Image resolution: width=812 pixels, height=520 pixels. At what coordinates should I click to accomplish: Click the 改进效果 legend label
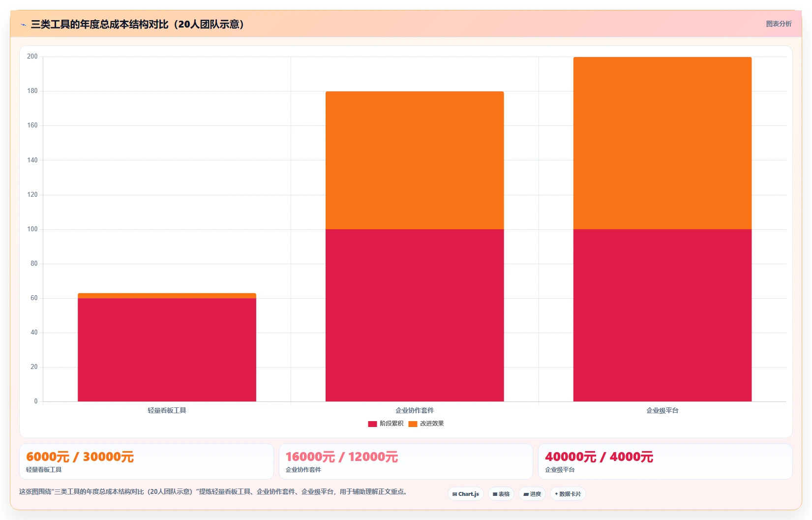432,424
